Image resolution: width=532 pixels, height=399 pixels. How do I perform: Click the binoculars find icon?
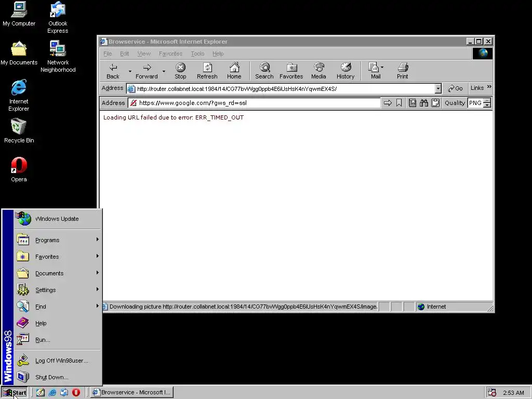(x=424, y=103)
